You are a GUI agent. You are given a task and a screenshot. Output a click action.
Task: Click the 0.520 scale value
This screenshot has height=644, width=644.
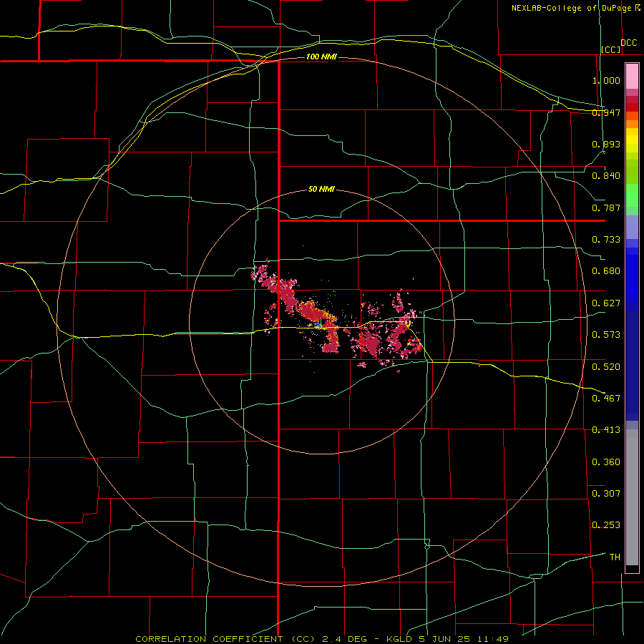(x=606, y=367)
